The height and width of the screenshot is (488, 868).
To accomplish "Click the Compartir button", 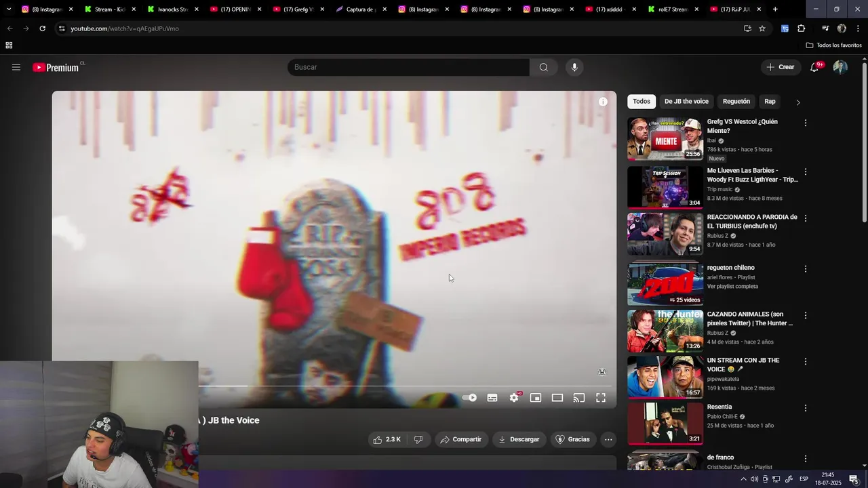I will (461, 439).
